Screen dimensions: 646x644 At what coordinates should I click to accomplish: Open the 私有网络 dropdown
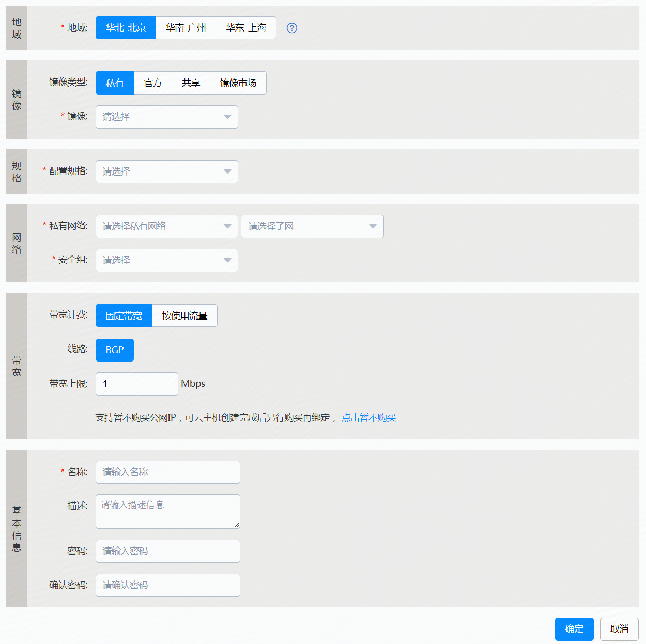(167, 227)
